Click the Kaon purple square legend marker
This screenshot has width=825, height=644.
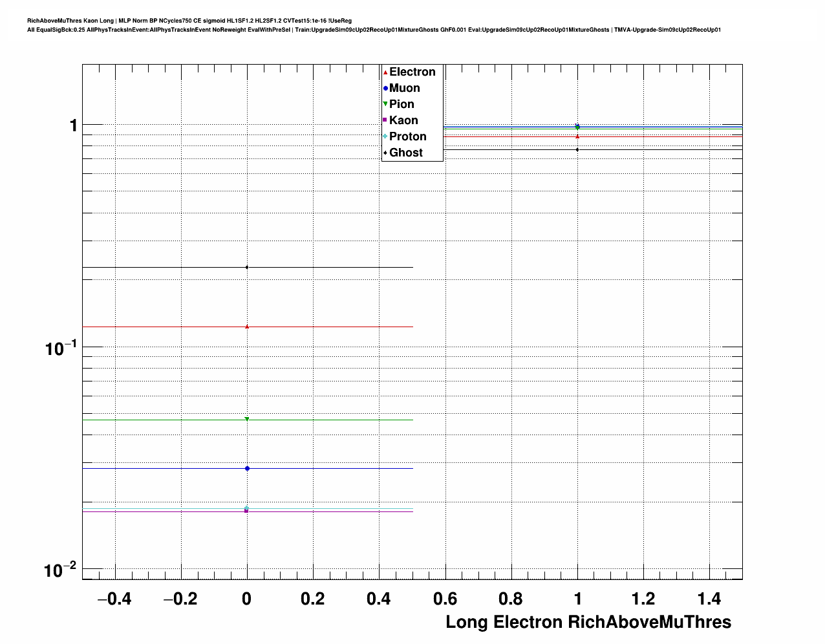click(x=385, y=120)
